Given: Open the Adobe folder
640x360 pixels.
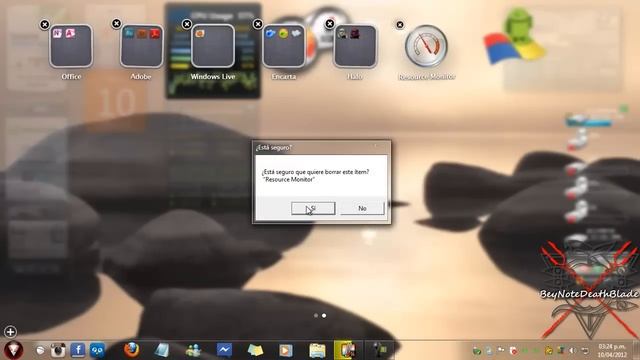Looking at the screenshot, I should (x=142, y=46).
